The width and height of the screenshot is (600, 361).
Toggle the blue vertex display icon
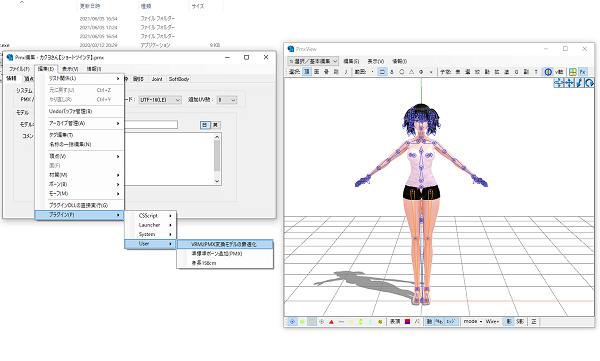click(292, 322)
